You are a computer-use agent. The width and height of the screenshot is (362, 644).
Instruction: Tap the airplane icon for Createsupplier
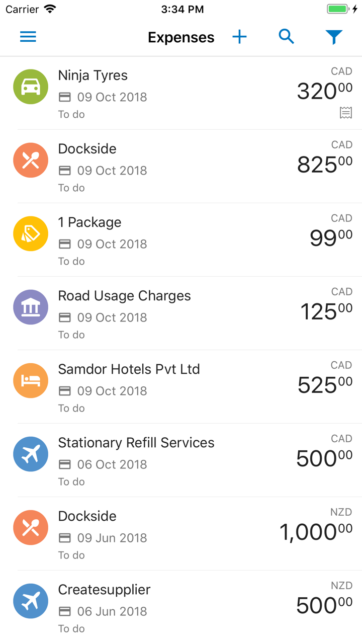tap(31, 601)
